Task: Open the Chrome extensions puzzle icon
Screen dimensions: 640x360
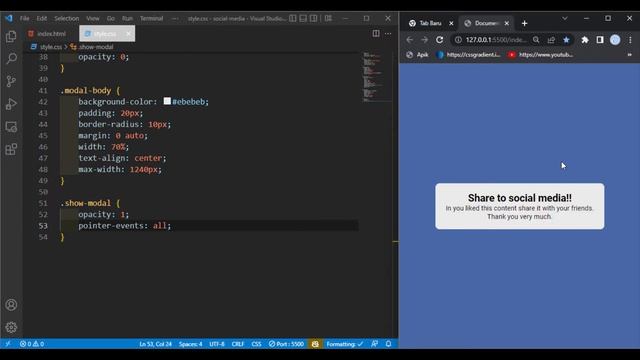Action: [x=585, y=40]
